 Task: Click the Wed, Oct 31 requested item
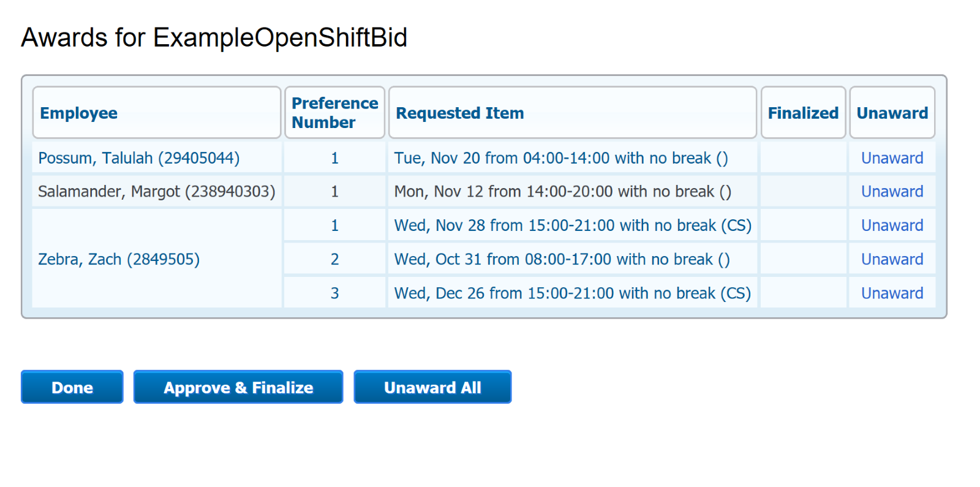[562, 259]
